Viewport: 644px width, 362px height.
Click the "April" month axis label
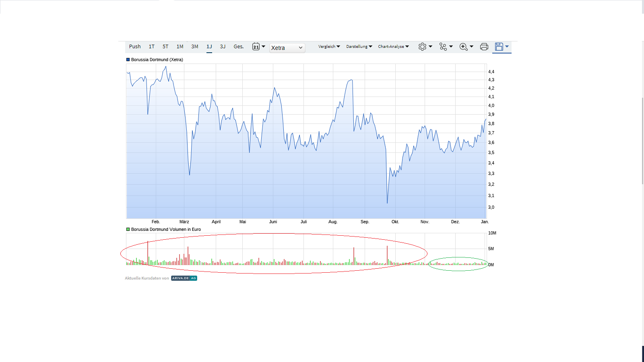coord(216,222)
